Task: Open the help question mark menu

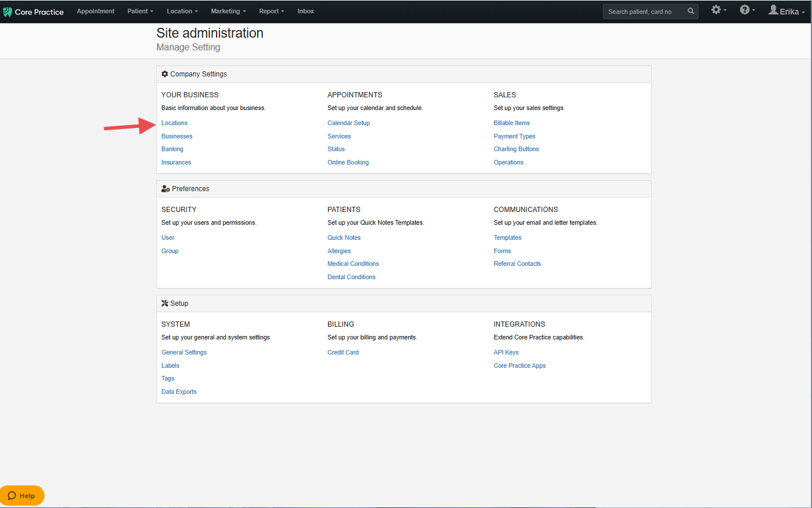Action: point(747,10)
